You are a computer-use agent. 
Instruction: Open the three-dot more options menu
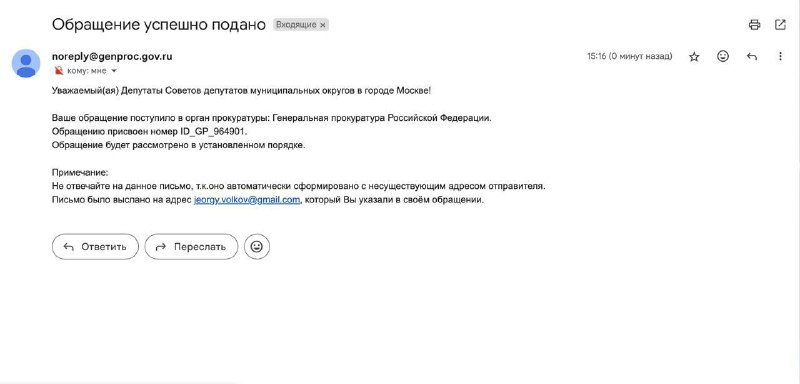pyautogui.click(x=780, y=57)
